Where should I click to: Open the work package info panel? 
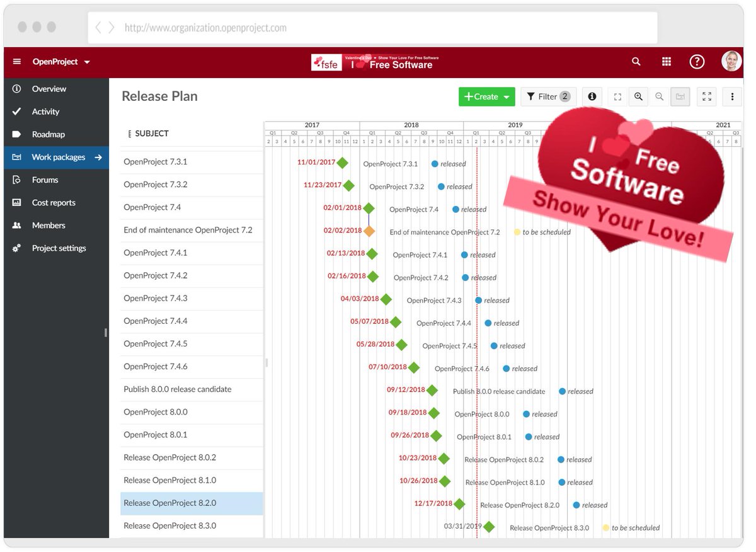click(592, 96)
